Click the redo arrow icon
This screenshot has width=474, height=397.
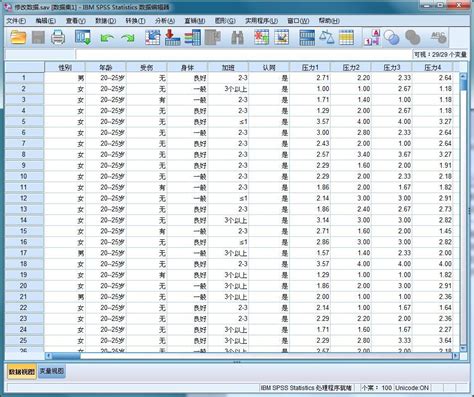click(x=128, y=38)
